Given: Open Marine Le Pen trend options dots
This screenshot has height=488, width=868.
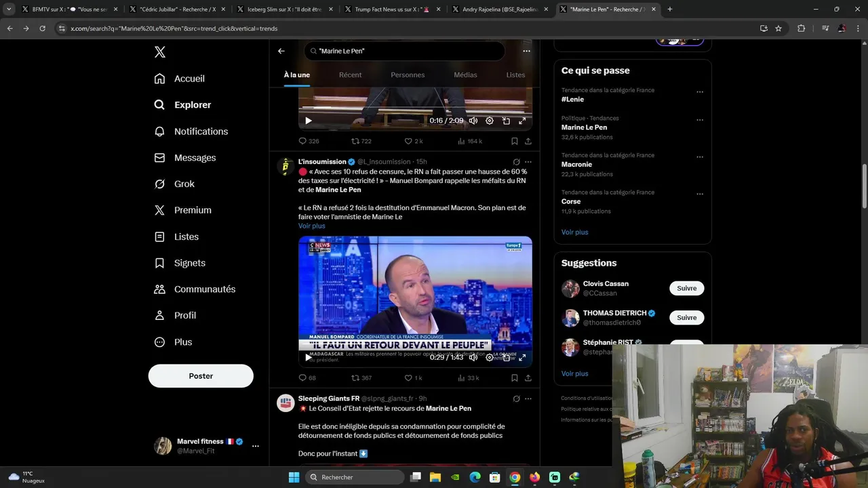Looking at the screenshot, I should 700,120.
